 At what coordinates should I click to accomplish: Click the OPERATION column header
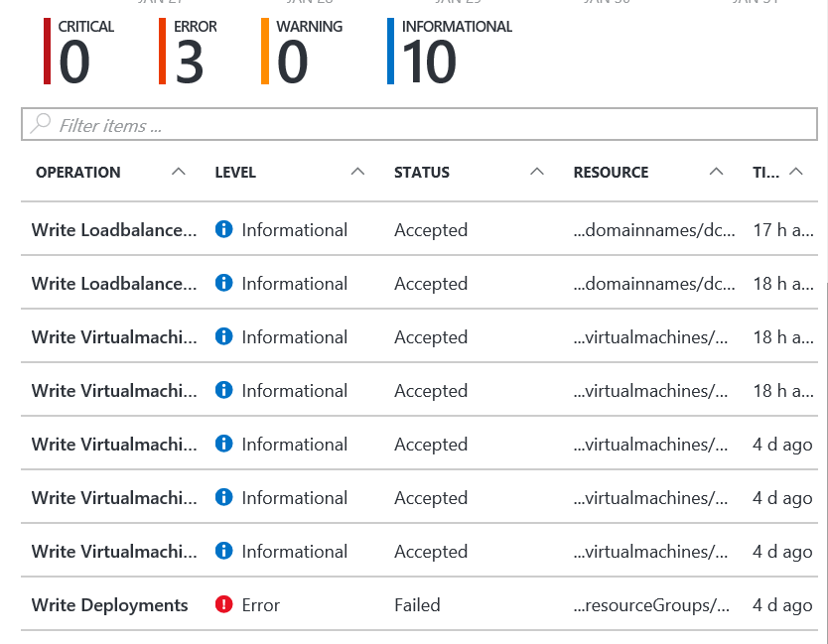pyautogui.click(x=78, y=173)
